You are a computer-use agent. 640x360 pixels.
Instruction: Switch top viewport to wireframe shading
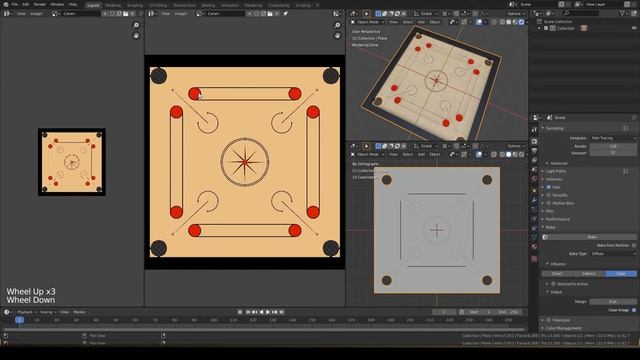click(x=502, y=22)
